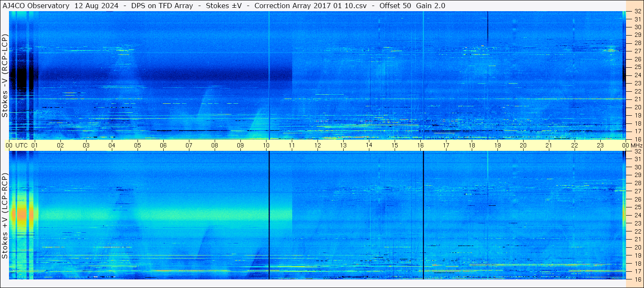The height and width of the screenshot is (288, 644).
Task: Click the MHz unit label on time axis
Action: click(x=637, y=146)
